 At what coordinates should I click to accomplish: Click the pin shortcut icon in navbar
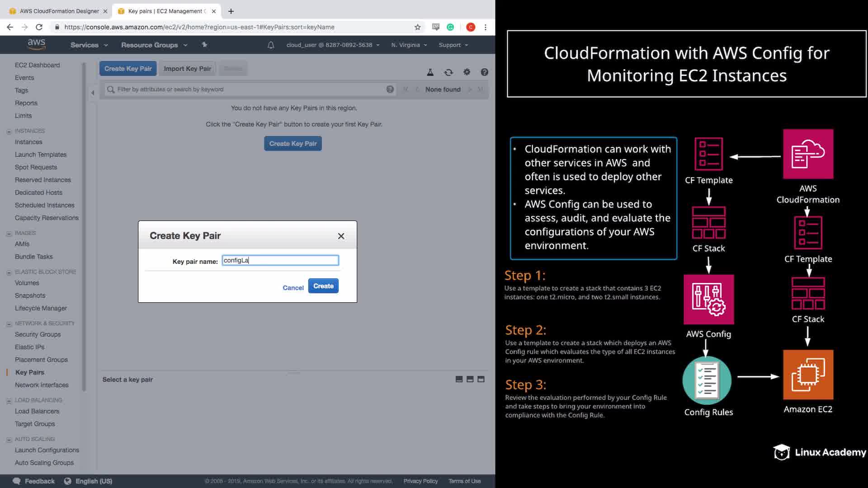pyautogui.click(x=204, y=45)
